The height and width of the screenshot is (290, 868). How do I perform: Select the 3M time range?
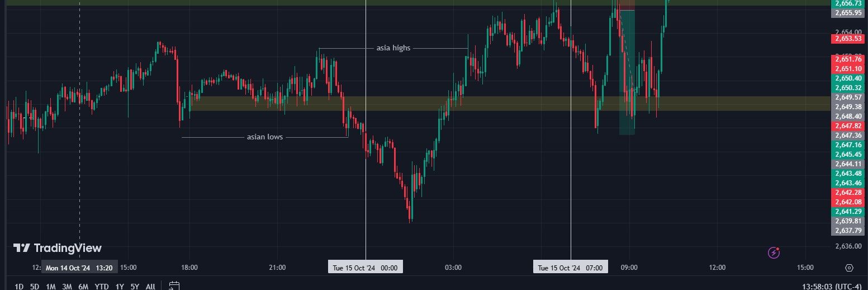click(x=67, y=287)
